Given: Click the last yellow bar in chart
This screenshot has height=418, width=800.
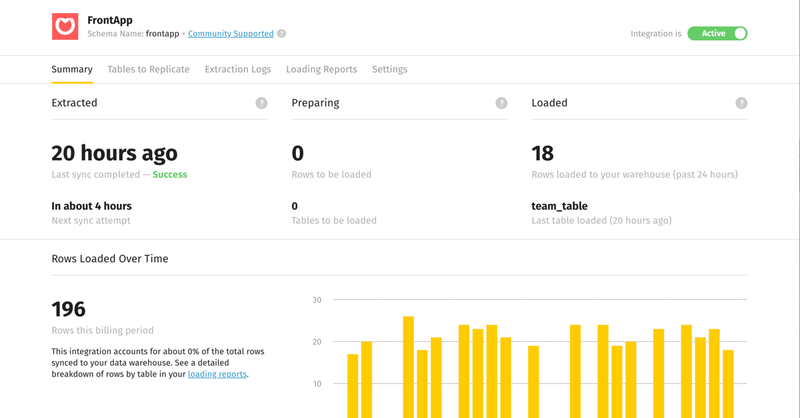Looking at the screenshot, I should point(728,383).
